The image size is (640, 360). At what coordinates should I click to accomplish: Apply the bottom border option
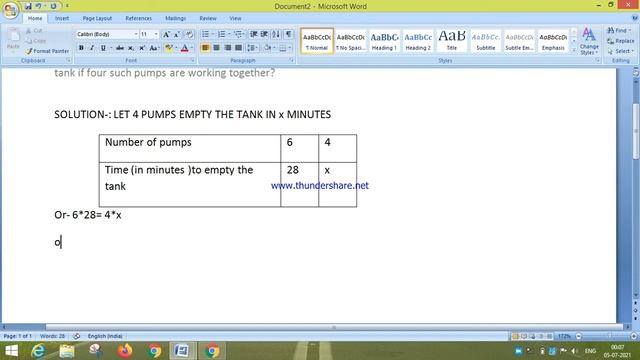(x=282, y=48)
